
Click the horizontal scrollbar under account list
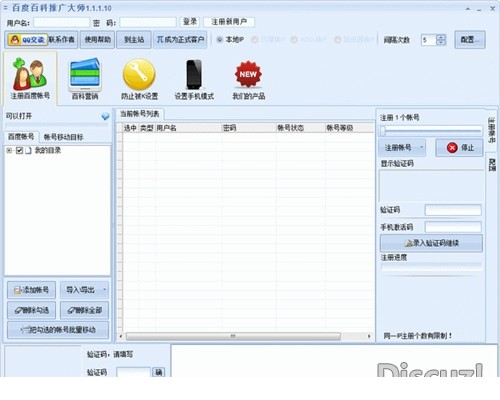pyautogui.click(x=233, y=336)
